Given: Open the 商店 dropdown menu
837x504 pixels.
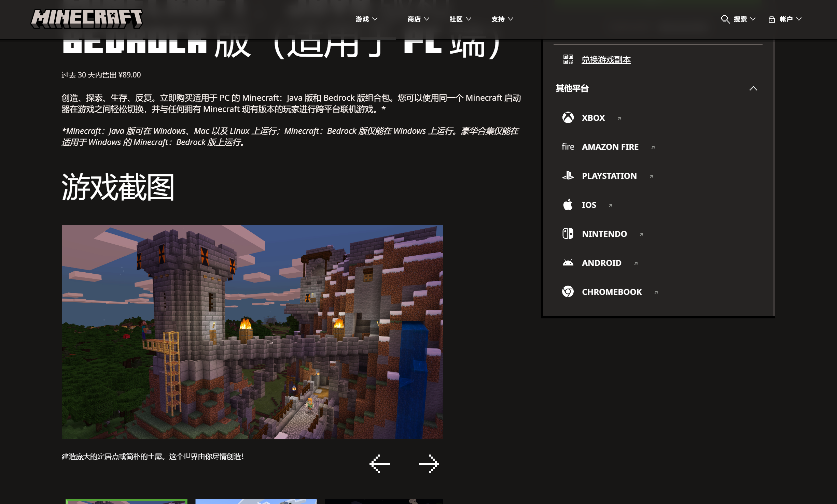Looking at the screenshot, I should tap(418, 19).
